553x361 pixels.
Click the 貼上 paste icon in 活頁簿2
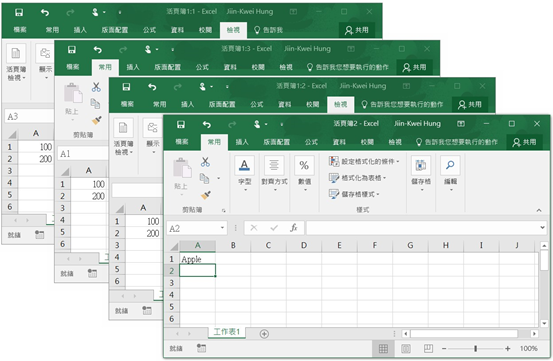182,168
